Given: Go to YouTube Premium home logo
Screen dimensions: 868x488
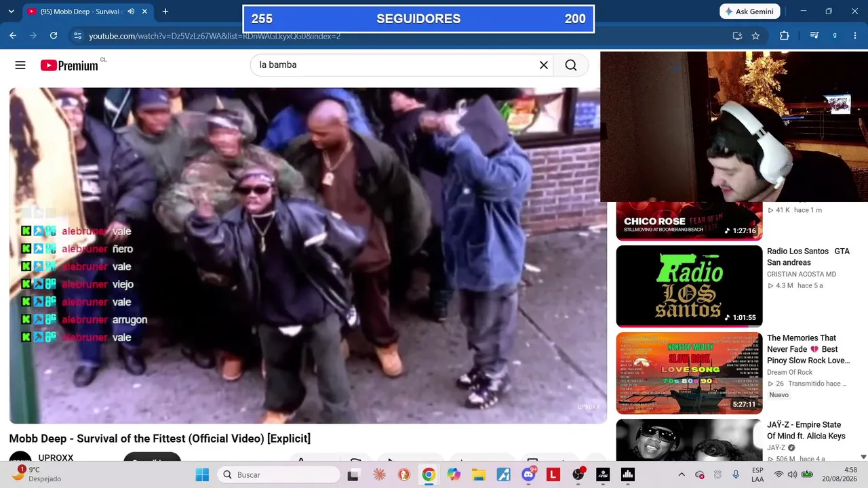Looking at the screenshot, I should (x=69, y=65).
